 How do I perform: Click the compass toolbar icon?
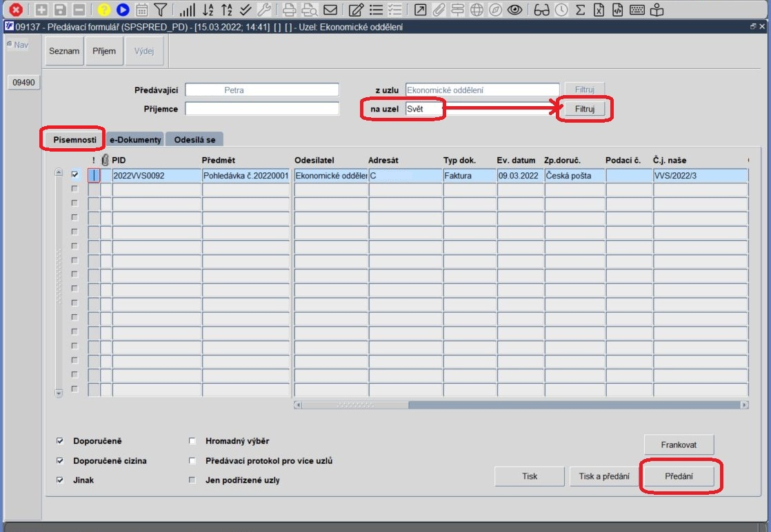coord(496,10)
